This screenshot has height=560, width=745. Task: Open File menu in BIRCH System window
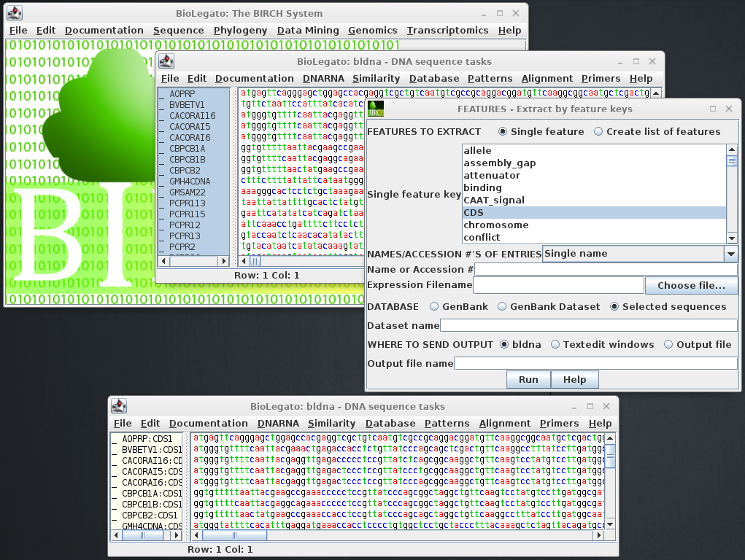click(x=18, y=31)
